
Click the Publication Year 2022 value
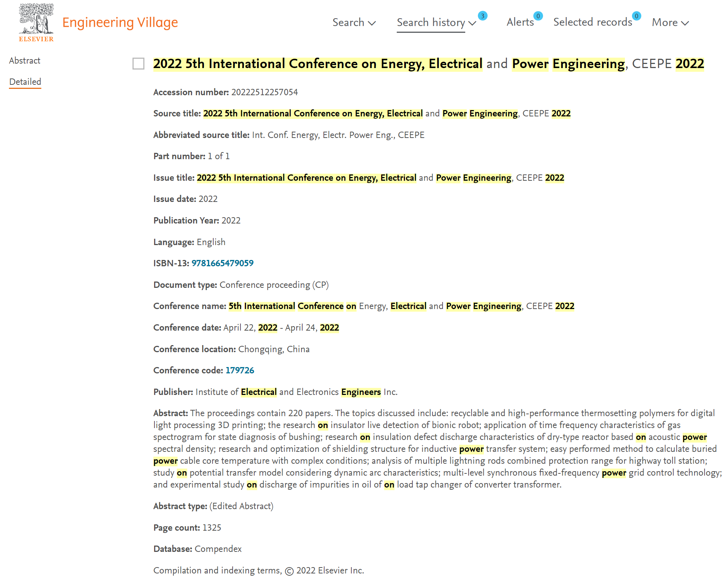(231, 221)
